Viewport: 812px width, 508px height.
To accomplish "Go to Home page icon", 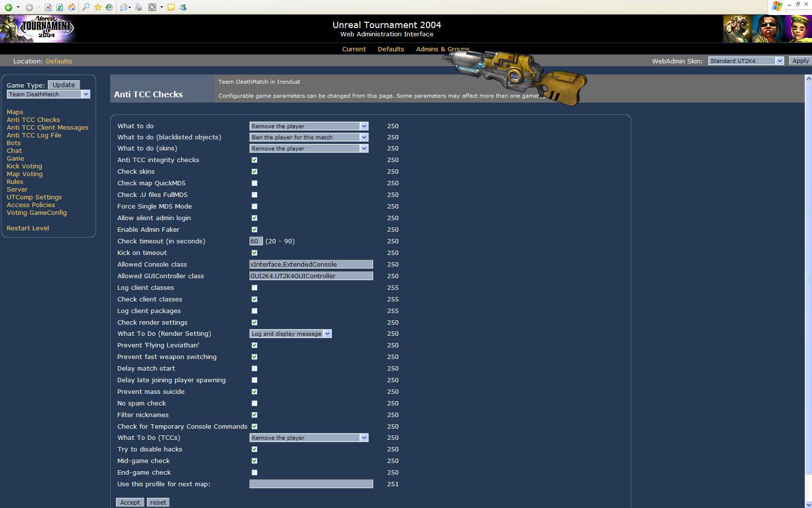I will 72,7.
